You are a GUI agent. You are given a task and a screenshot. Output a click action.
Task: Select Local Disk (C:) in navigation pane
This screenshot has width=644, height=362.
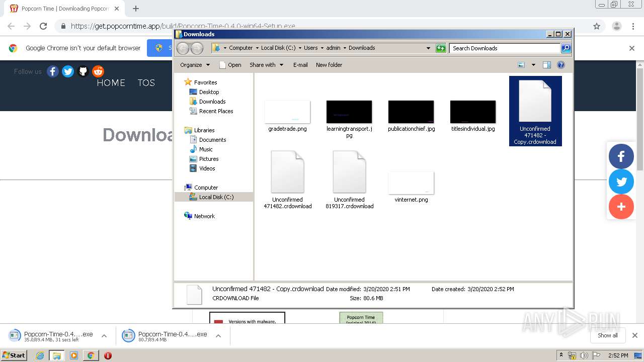coord(212,197)
